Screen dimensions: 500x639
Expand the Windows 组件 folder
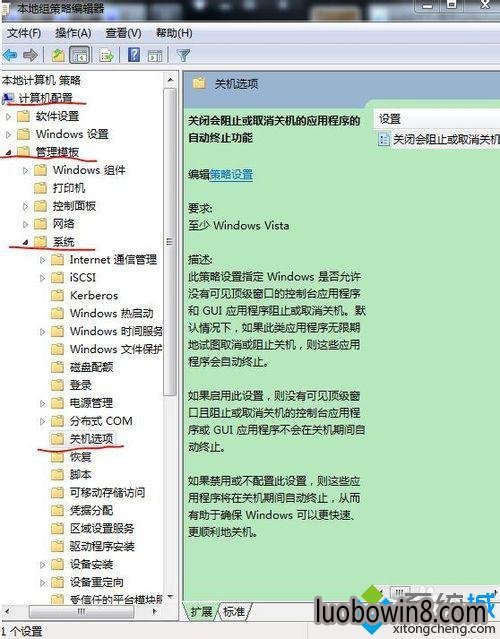(x=25, y=170)
